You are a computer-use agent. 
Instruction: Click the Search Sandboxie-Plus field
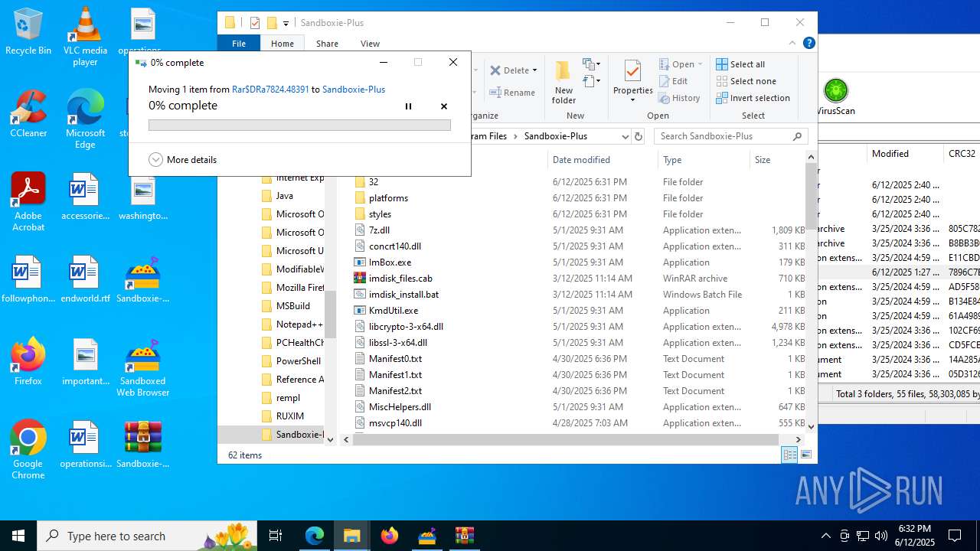click(x=731, y=136)
